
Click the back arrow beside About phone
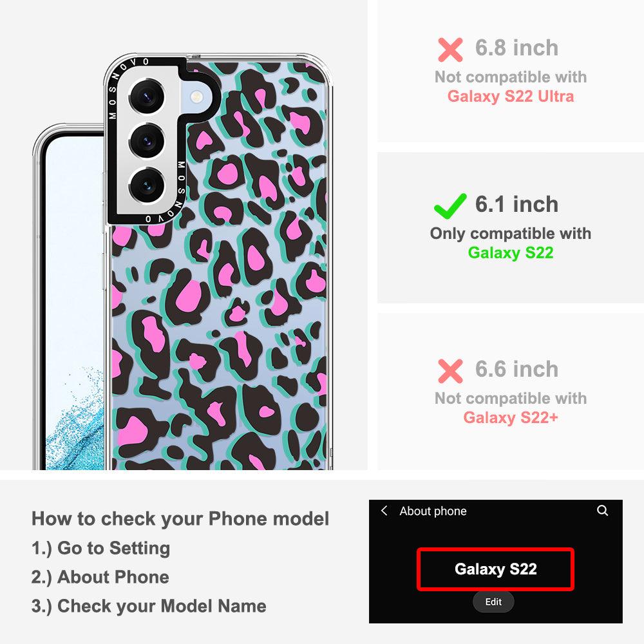pos(384,511)
